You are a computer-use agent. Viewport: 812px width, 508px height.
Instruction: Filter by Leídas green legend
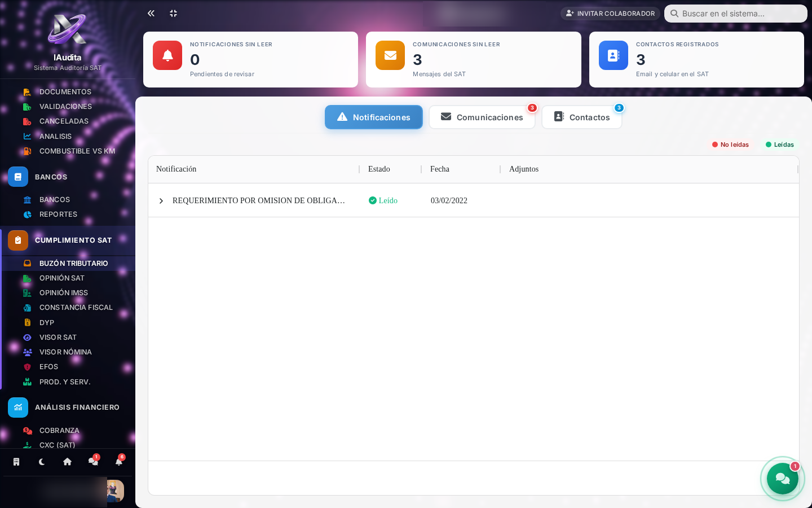[780, 144]
